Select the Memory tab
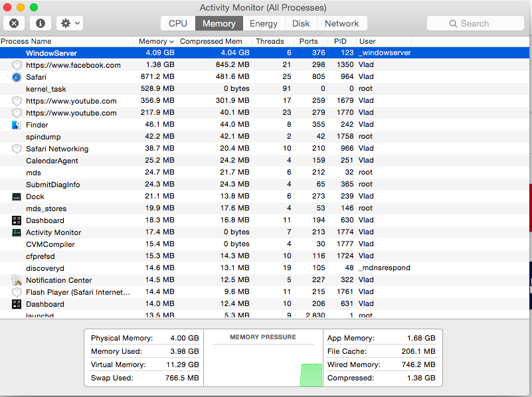The image size is (532, 397). point(219,23)
